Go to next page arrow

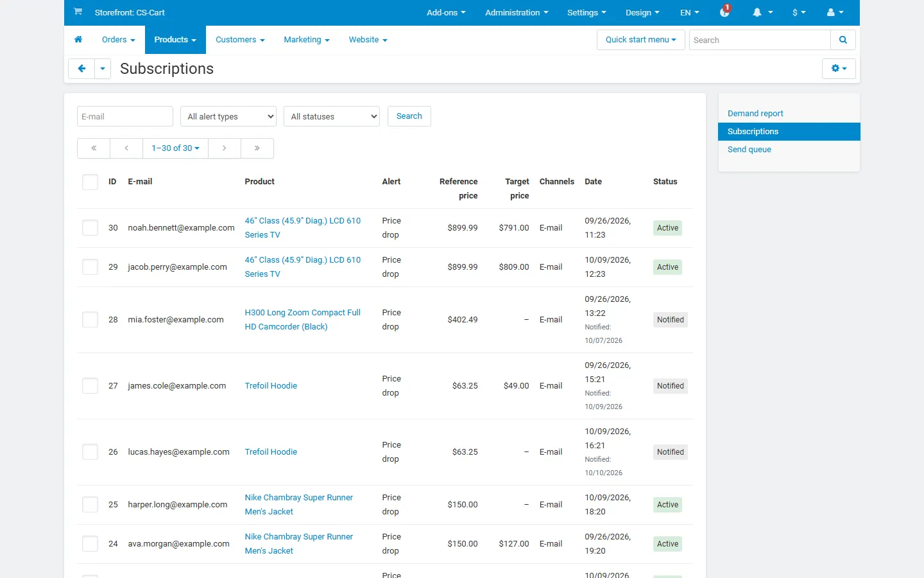pos(224,148)
